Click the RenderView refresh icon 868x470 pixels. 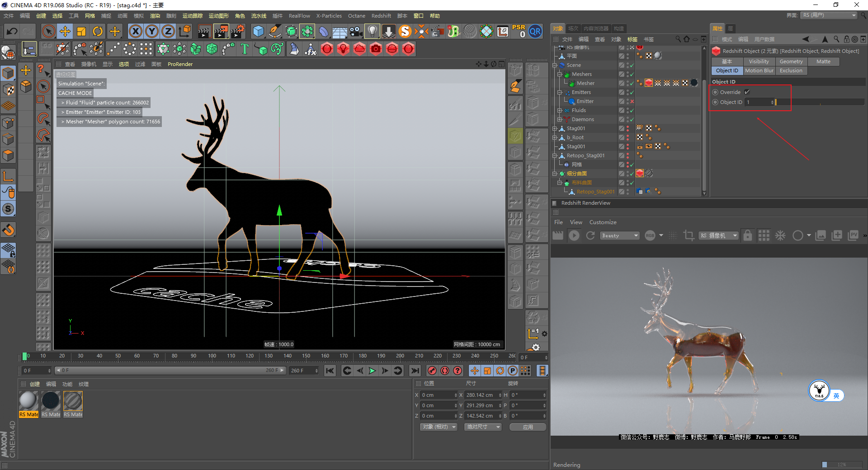590,235
